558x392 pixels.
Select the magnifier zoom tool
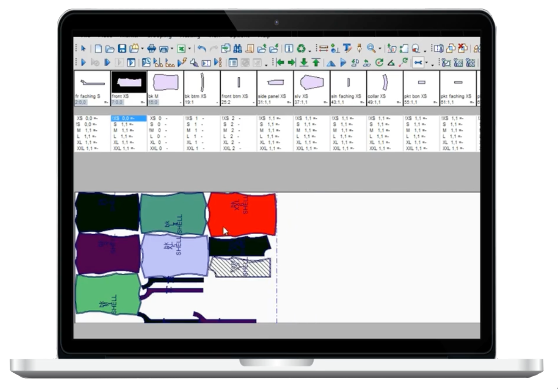coord(371,49)
